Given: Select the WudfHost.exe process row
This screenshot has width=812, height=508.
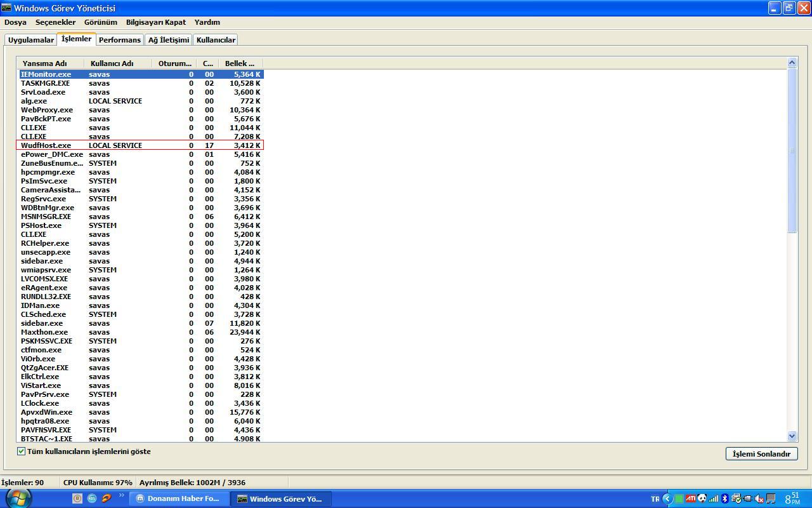Looking at the screenshot, I should pos(140,145).
